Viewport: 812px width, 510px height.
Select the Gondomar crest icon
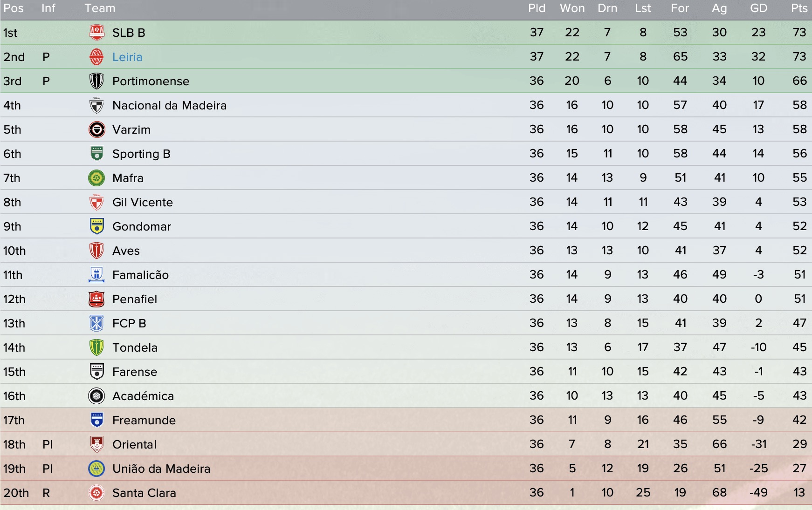(96, 226)
